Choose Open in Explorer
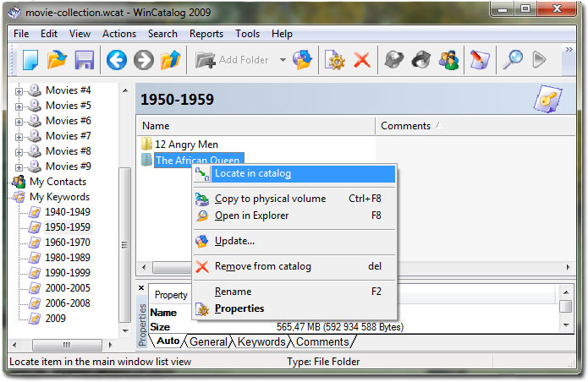 (x=294, y=216)
